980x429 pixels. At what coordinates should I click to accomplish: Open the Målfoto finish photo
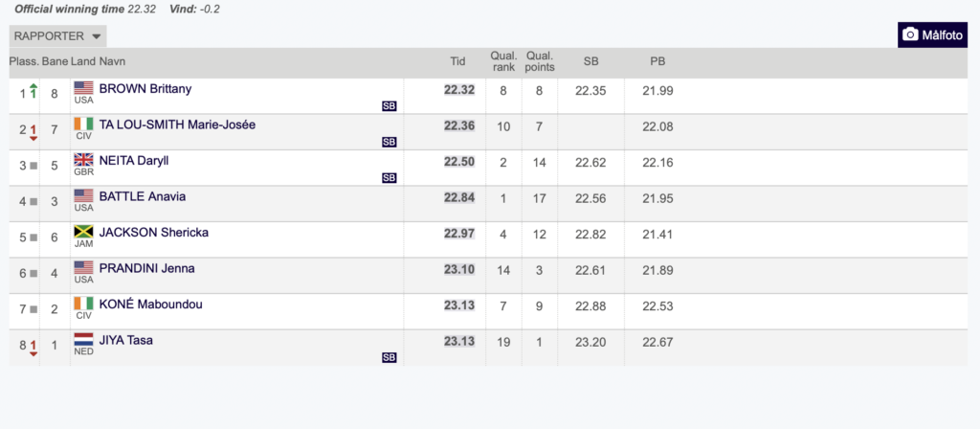(932, 35)
